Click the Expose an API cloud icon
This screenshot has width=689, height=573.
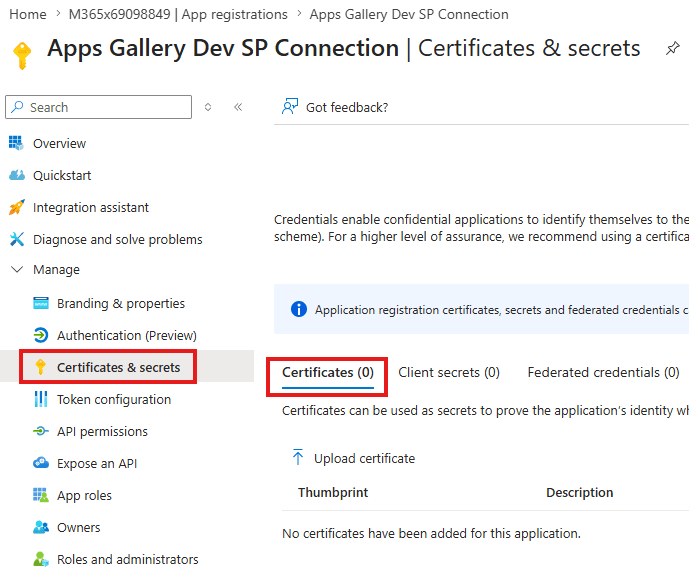[41, 463]
